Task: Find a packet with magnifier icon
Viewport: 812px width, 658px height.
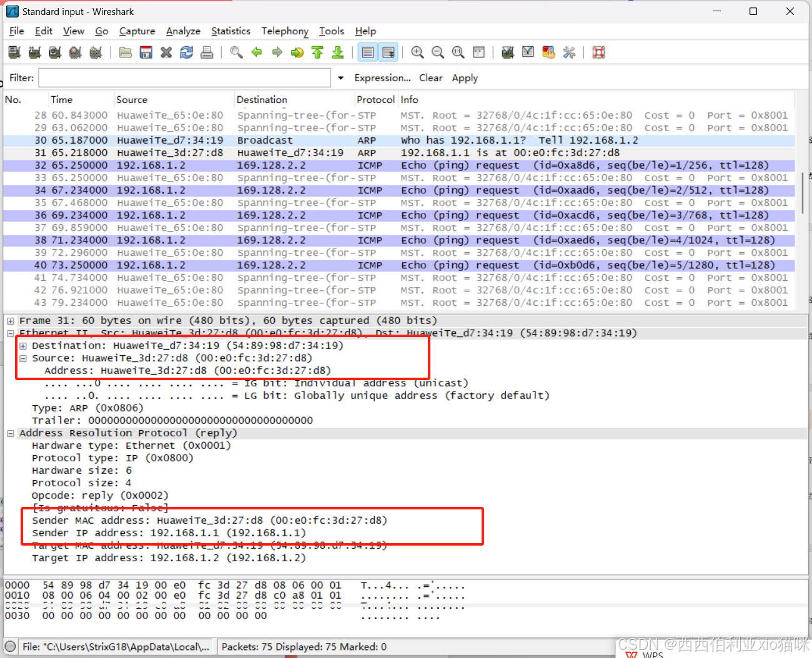Action: click(x=236, y=52)
